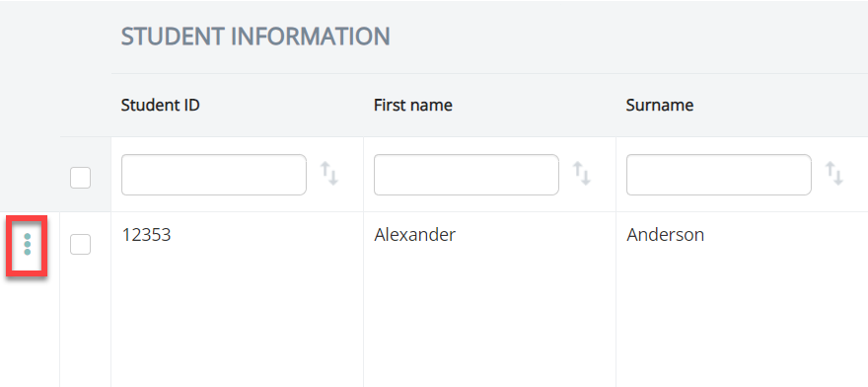Click the STUDENT INFORMATION section title
The height and width of the screenshot is (387, 868).
[255, 37]
